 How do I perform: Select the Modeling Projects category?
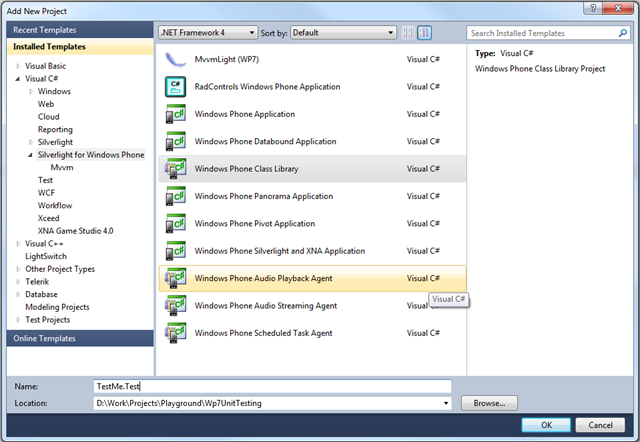[57, 307]
